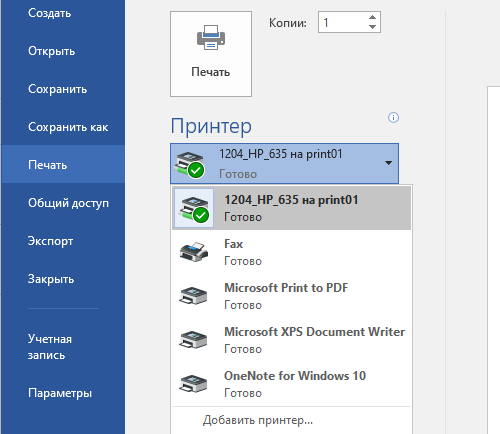Image resolution: width=500 pixels, height=434 pixels.
Task: Open the Создать menu item
Action: [49, 13]
